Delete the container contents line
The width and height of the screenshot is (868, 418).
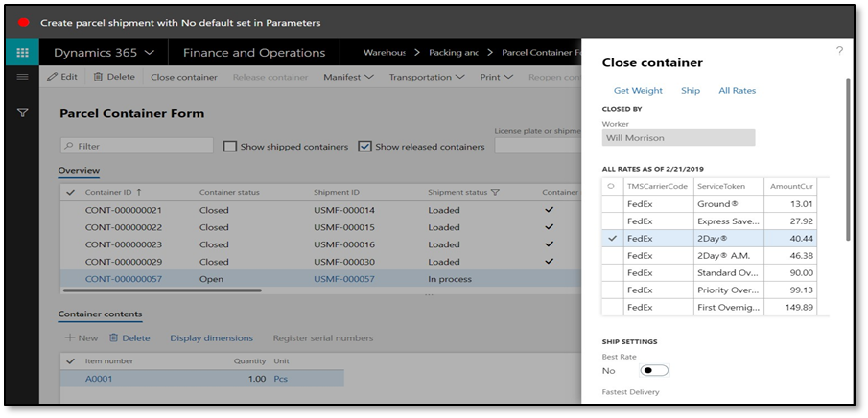(129, 337)
